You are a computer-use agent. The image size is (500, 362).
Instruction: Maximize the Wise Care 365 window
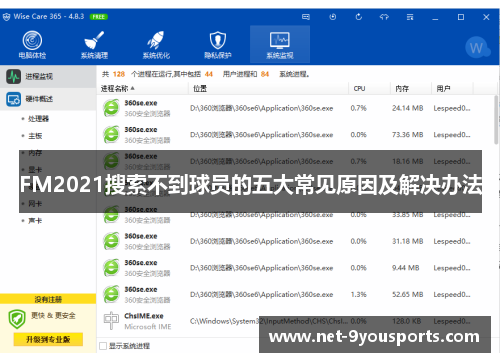pos(461,17)
